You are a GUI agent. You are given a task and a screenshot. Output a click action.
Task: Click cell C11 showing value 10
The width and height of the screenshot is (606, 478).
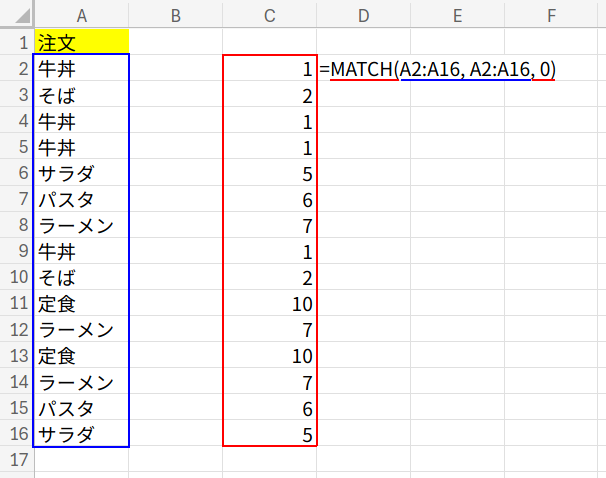[269, 304]
